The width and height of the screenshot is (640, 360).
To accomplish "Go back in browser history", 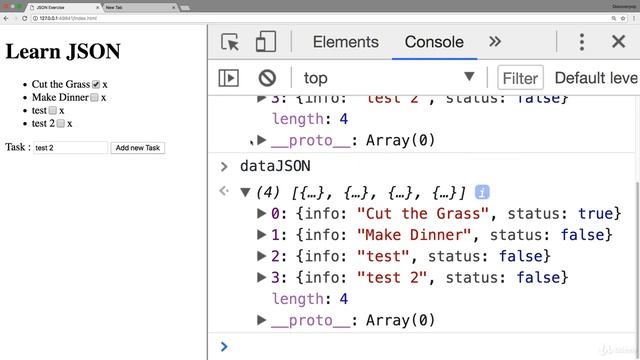I will click(6, 18).
